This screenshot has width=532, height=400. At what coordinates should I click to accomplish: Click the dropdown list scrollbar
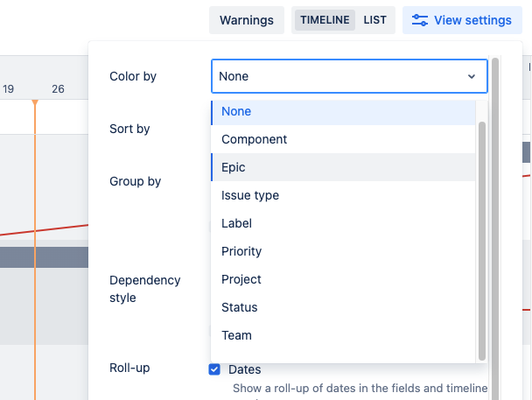click(481, 236)
